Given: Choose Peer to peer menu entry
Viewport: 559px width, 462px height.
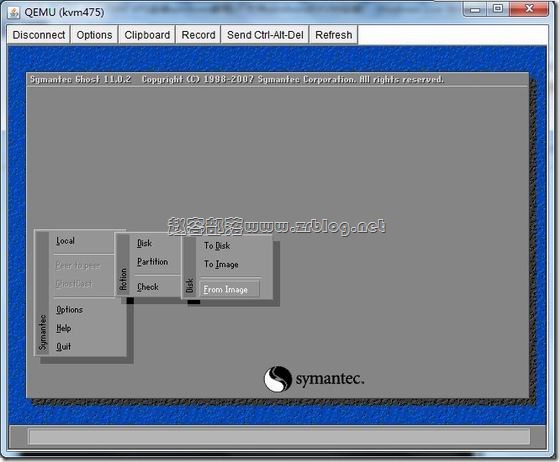Looking at the screenshot, I should click(78, 266).
